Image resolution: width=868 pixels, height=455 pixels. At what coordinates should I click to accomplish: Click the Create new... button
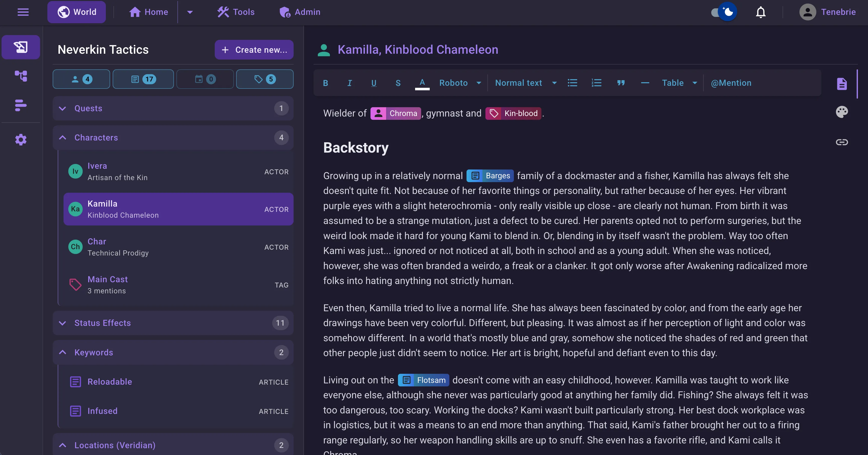[x=254, y=50]
